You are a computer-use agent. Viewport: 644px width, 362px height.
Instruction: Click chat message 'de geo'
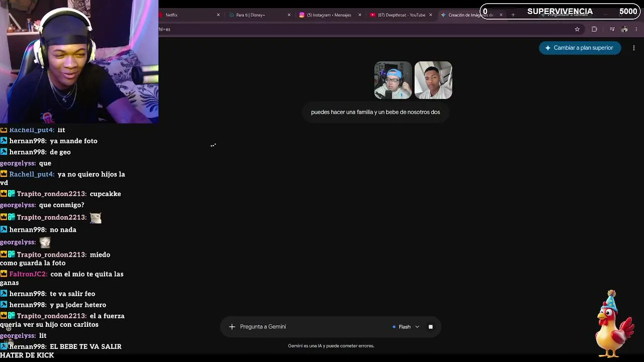[x=60, y=152]
